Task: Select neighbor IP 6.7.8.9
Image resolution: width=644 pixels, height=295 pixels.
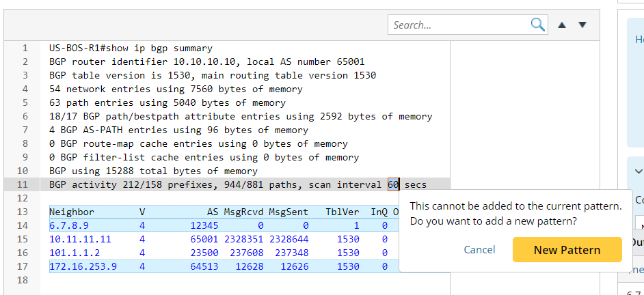Action: point(69,225)
